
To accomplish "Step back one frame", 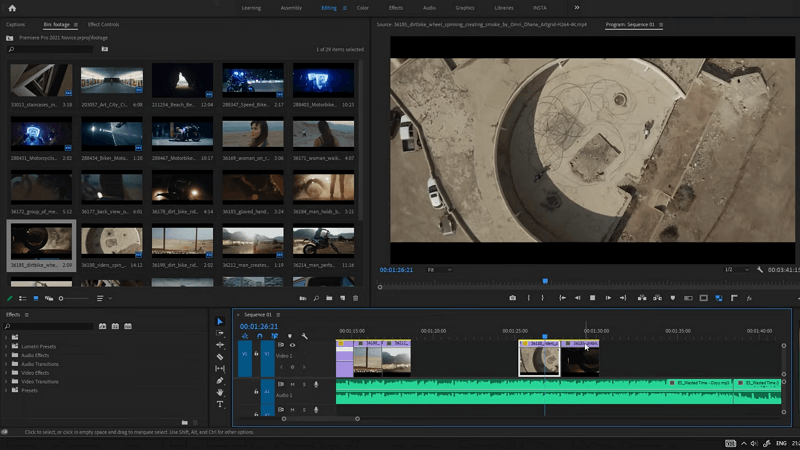I will (578, 298).
